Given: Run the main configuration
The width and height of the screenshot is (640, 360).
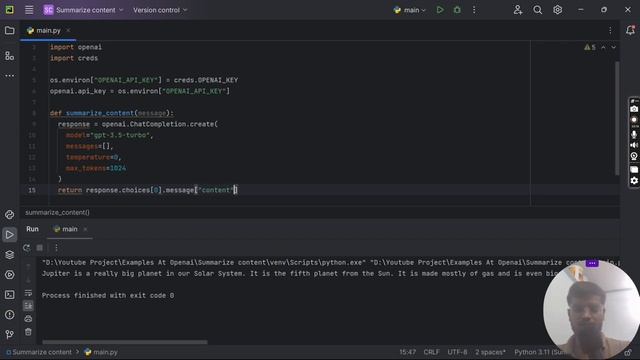Looking at the screenshot, I should 440,10.
